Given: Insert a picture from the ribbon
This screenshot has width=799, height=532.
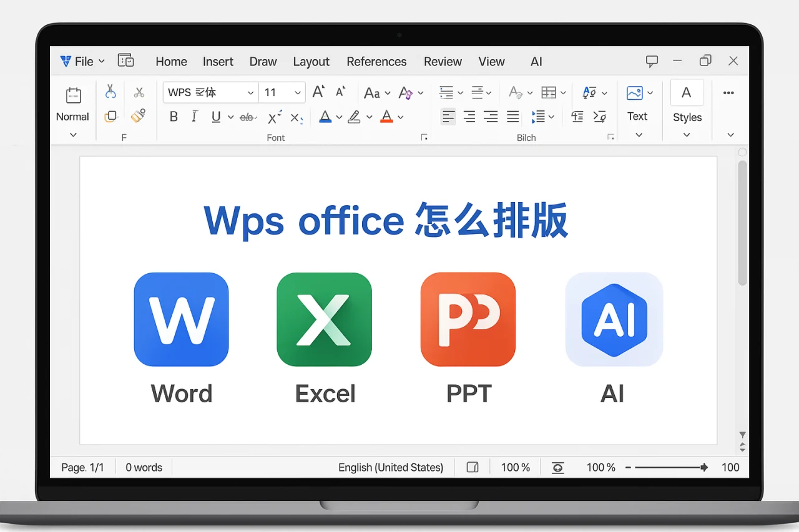Looking at the screenshot, I should coord(634,92).
